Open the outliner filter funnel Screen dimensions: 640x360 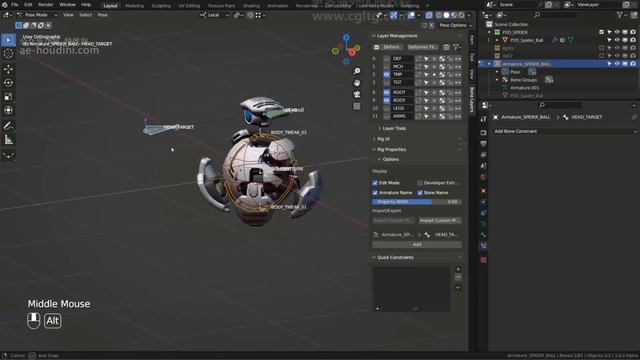(620, 15)
